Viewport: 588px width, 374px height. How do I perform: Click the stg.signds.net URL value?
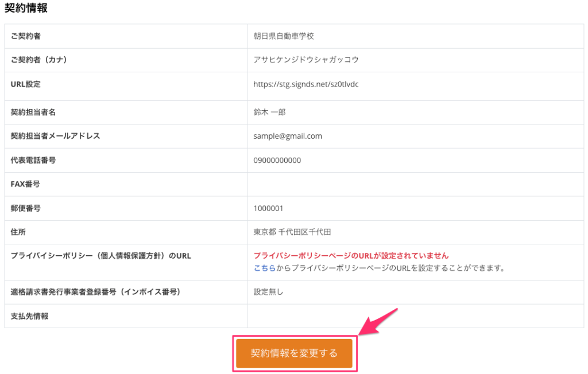[x=306, y=84]
